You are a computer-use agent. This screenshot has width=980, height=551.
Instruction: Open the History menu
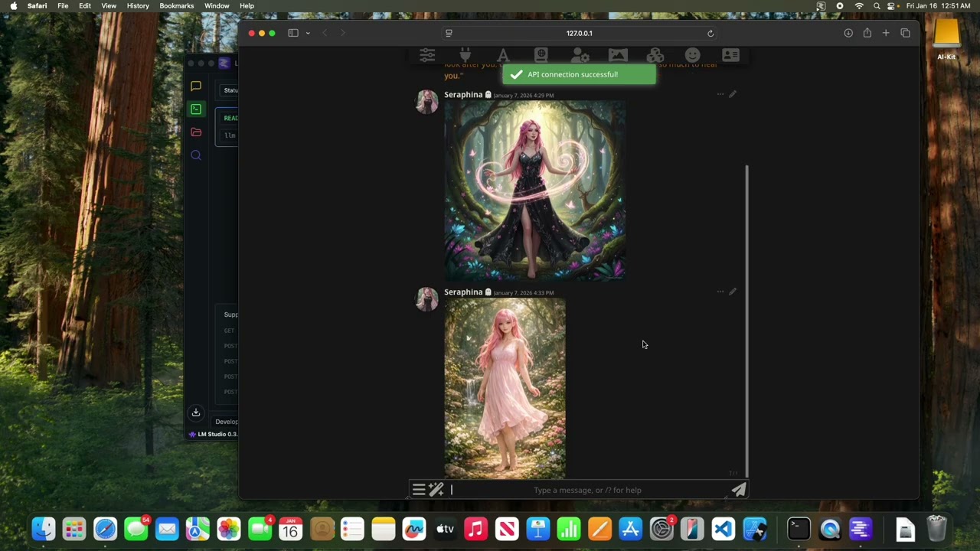coord(138,6)
